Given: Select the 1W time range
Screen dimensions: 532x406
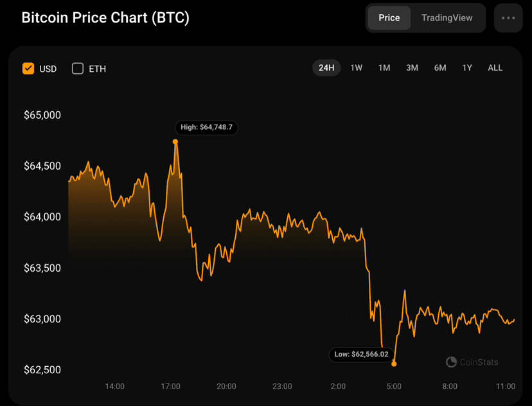Looking at the screenshot, I should [356, 68].
